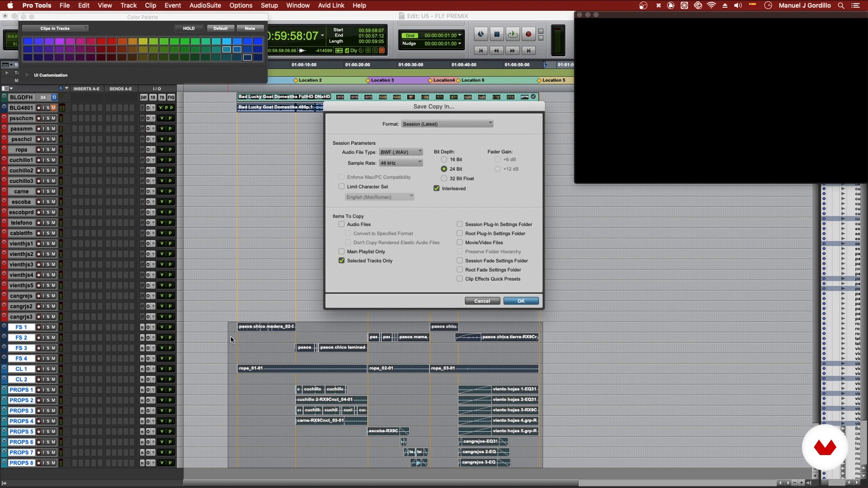868x488 pixels.
Task: Open the Track menu
Action: [128, 5]
